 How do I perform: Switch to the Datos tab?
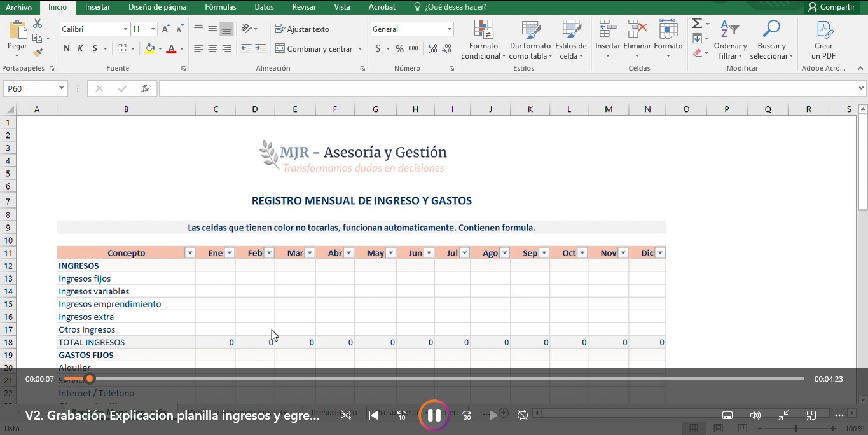click(264, 7)
